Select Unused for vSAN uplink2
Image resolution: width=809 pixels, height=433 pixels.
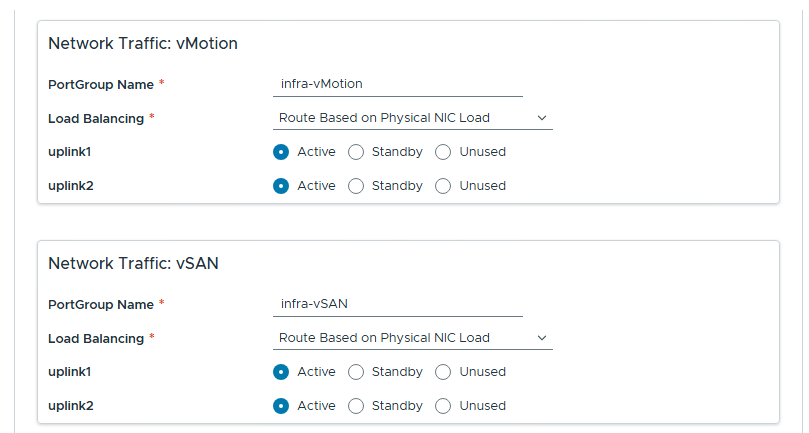(443, 406)
